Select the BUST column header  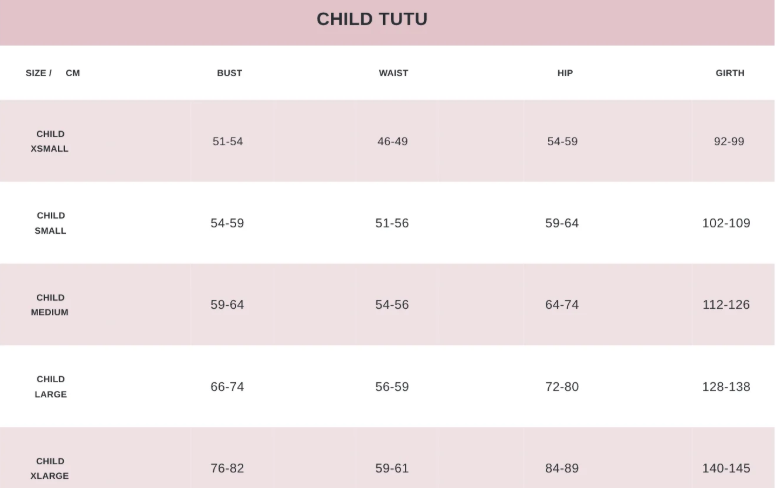(x=229, y=73)
